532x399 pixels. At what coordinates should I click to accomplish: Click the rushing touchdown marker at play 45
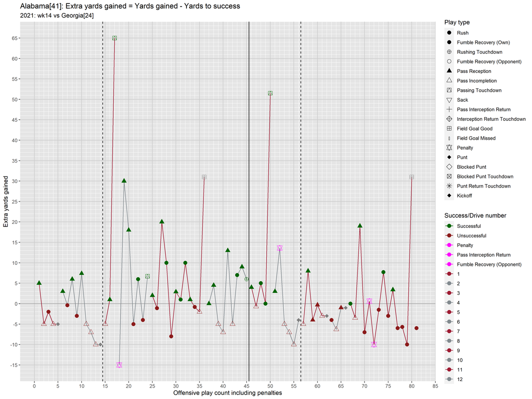[247, 279]
